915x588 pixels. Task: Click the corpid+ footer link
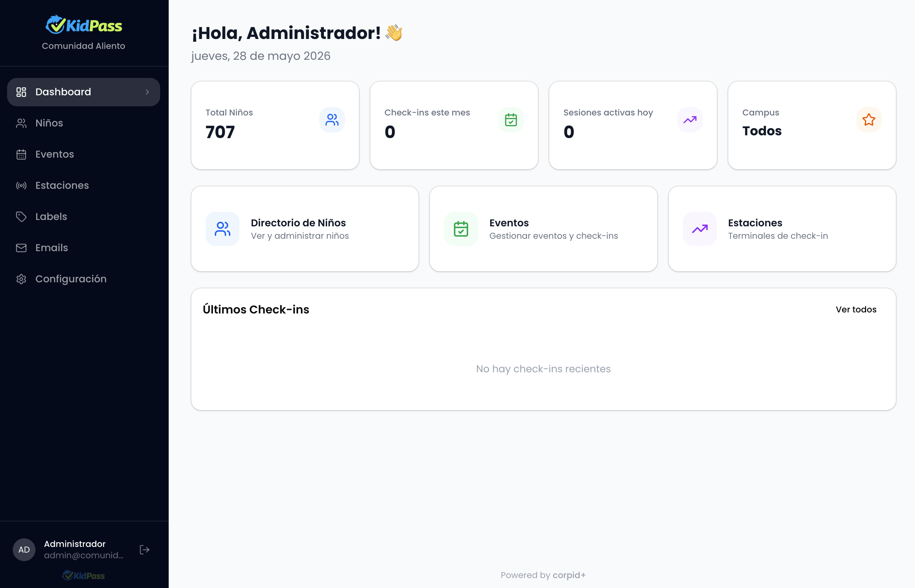click(x=569, y=575)
